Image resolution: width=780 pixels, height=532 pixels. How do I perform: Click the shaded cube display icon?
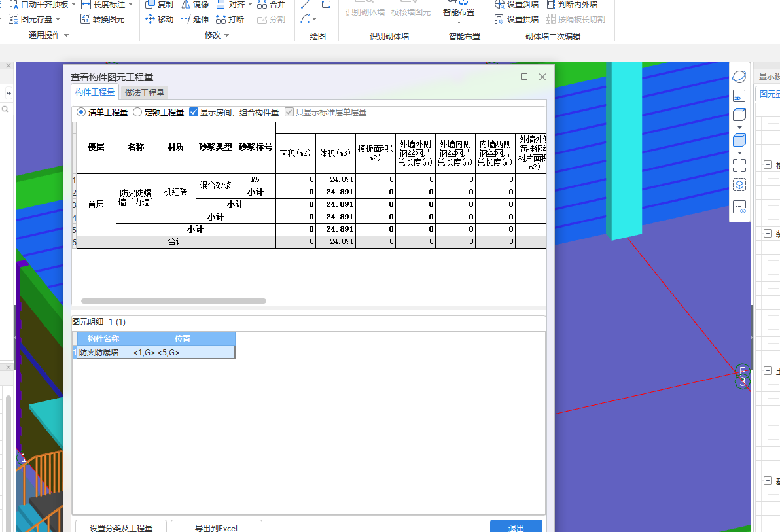point(739,140)
